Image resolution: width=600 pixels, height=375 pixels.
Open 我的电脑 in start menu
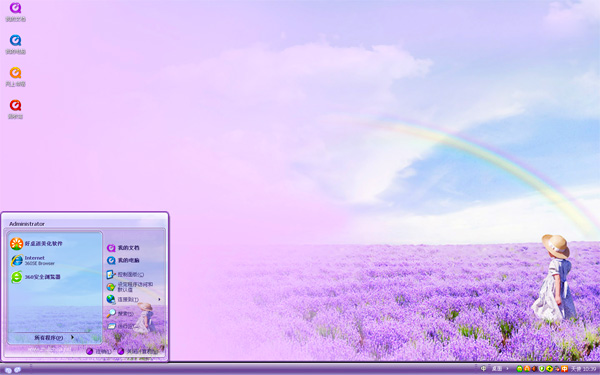123,261
